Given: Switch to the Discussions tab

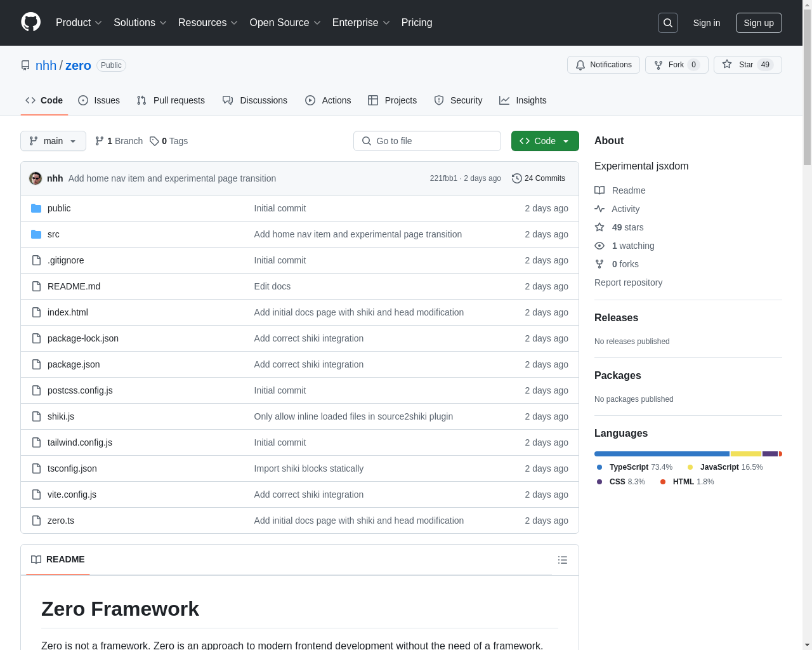Looking at the screenshot, I should pos(255,100).
